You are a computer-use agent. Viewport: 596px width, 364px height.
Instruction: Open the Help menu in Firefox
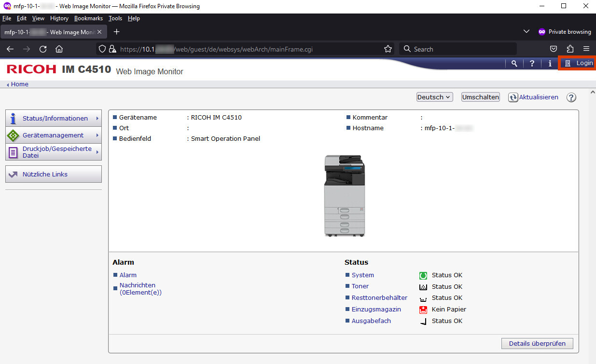(134, 18)
